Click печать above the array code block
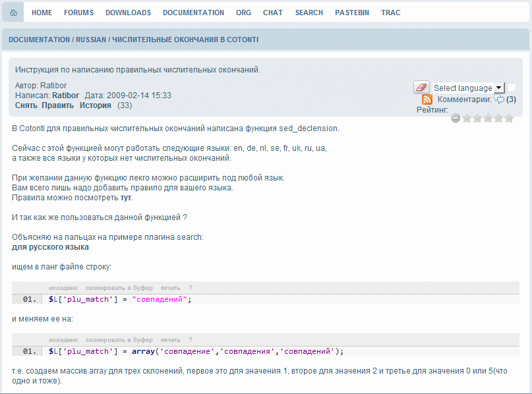 tap(170, 340)
